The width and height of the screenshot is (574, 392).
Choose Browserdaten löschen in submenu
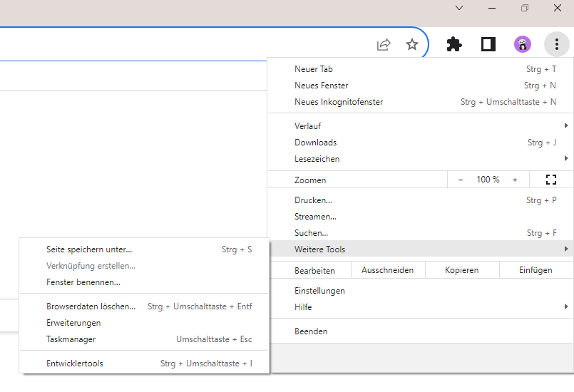(91, 306)
